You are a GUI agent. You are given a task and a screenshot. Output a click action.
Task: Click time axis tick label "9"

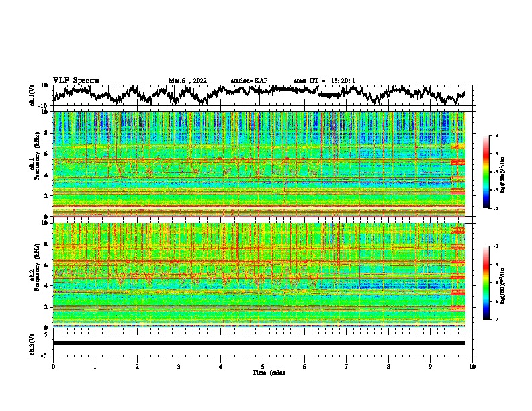pyautogui.click(x=430, y=367)
